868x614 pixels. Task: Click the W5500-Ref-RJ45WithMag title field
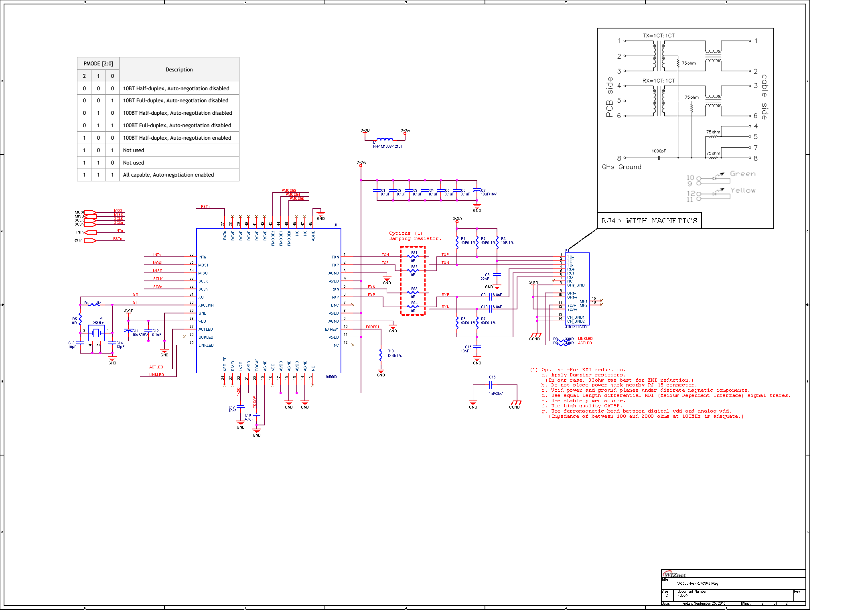tap(698, 584)
